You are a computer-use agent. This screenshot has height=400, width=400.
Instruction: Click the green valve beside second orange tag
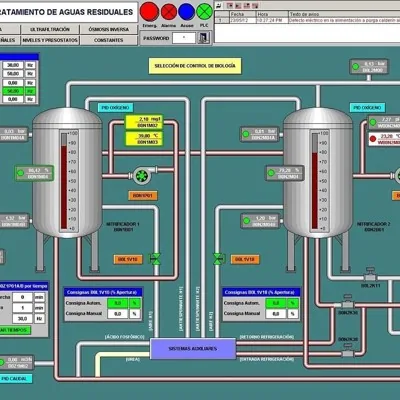click(218, 259)
